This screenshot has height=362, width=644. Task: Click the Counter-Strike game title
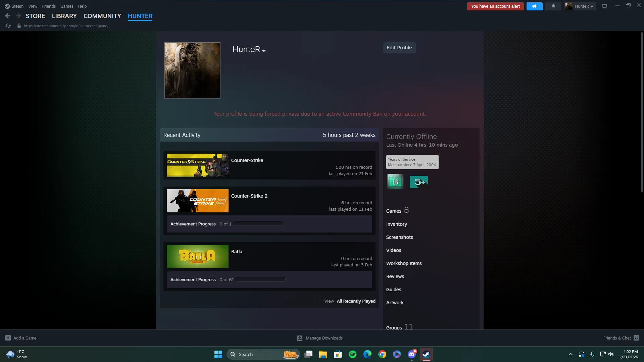[247, 160]
